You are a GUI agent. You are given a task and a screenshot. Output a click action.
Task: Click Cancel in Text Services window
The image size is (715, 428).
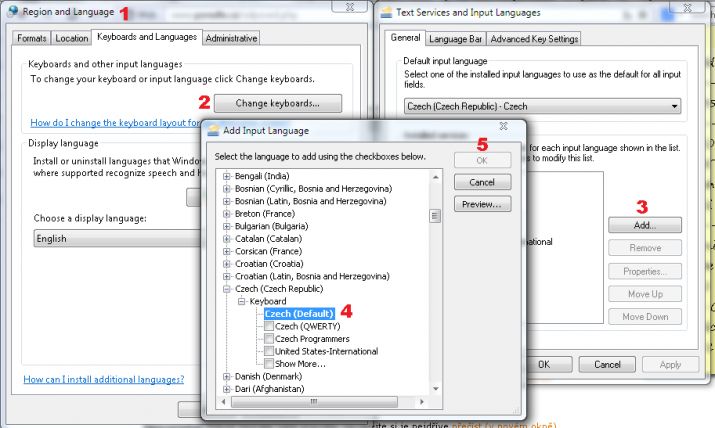tap(607, 365)
